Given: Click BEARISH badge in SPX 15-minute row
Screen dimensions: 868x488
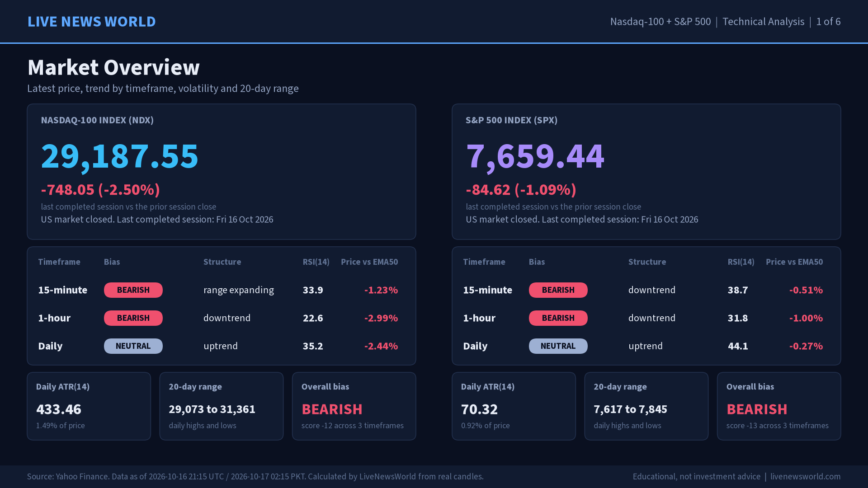Looking at the screenshot, I should coord(558,290).
